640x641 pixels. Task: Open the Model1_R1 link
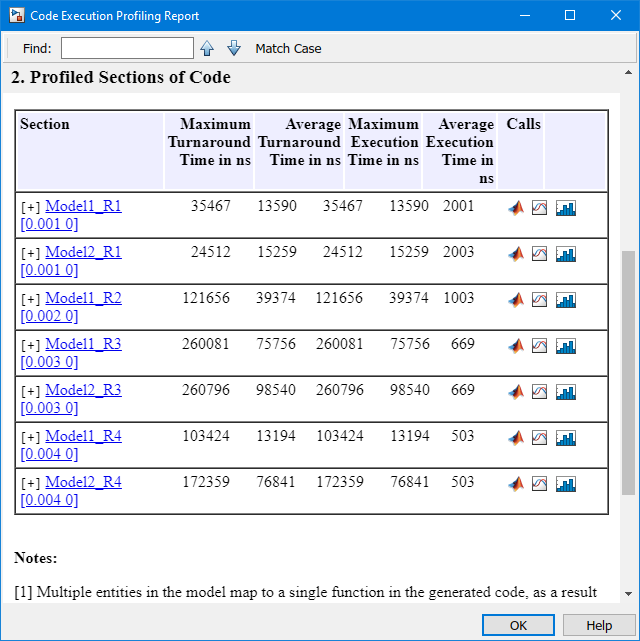pos(83,206)
